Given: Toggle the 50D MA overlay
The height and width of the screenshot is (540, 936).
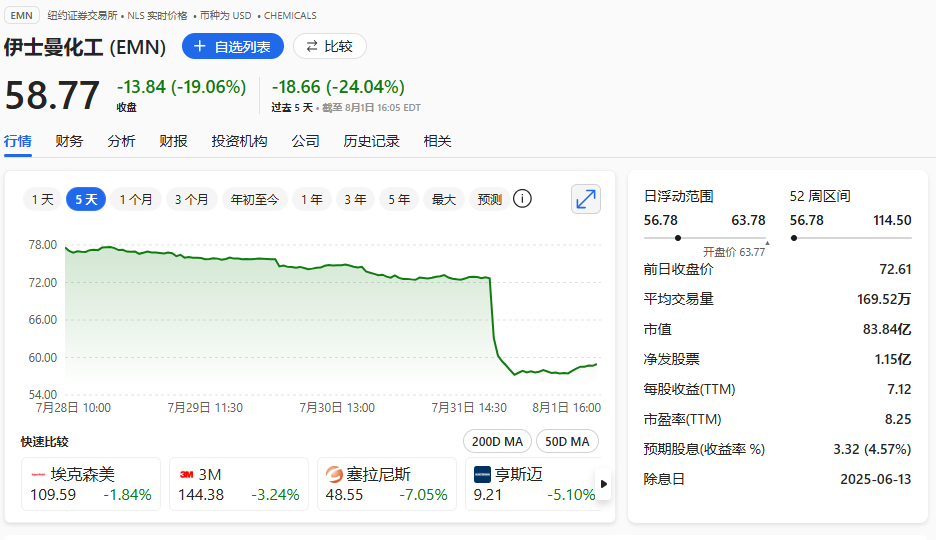Looking at the screenshot, I should 567,442.
